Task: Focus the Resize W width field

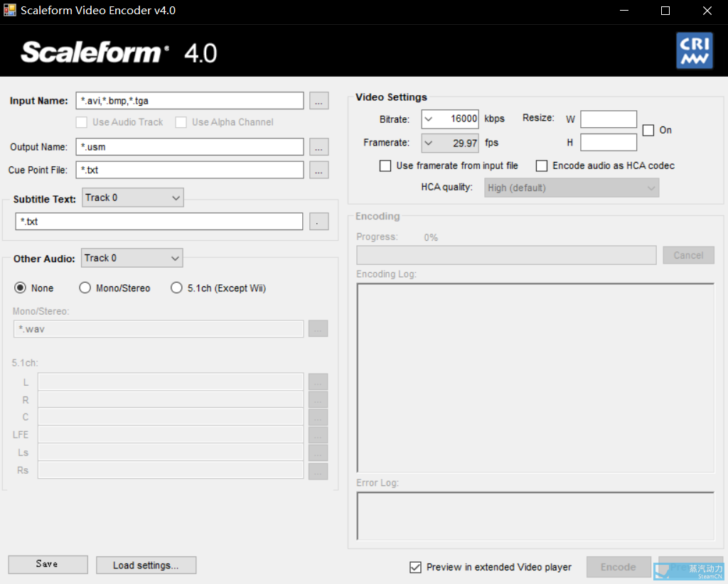Action: [x=609, y=119]
